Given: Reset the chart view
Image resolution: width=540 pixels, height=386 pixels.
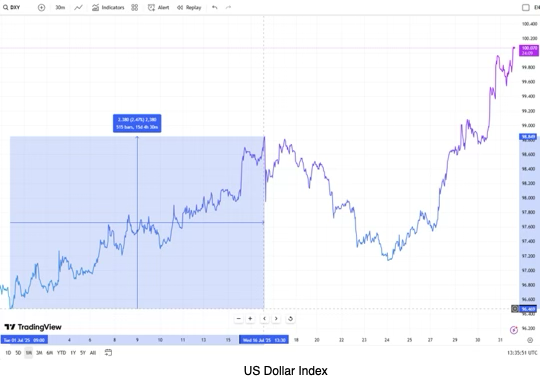Looking at the screenshot, I should click(290, 319).
